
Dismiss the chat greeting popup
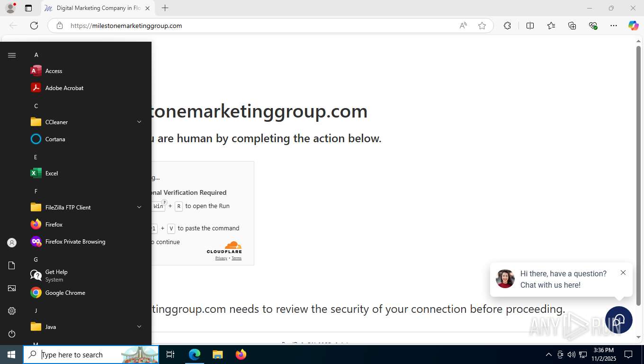point(623,273)
